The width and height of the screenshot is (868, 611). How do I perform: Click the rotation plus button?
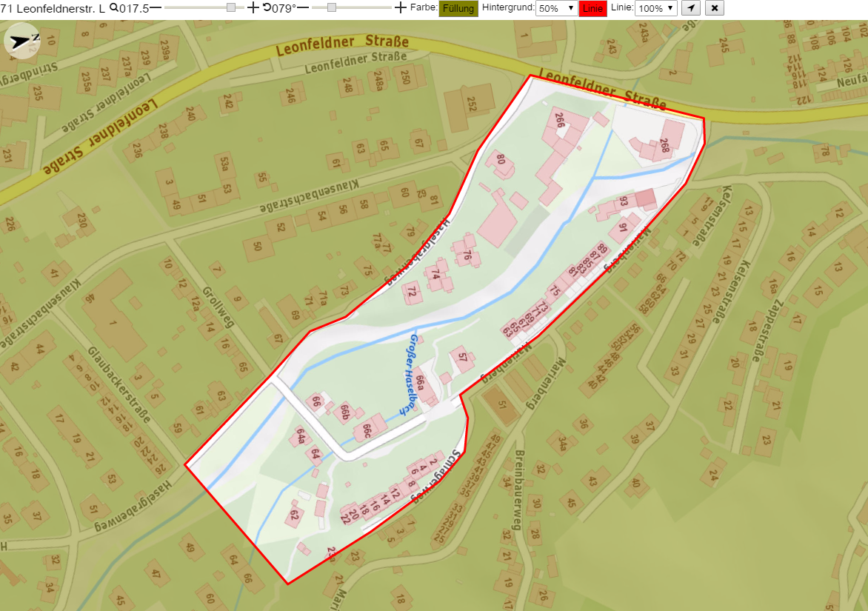pyautogui.click(x=400, y=7)
